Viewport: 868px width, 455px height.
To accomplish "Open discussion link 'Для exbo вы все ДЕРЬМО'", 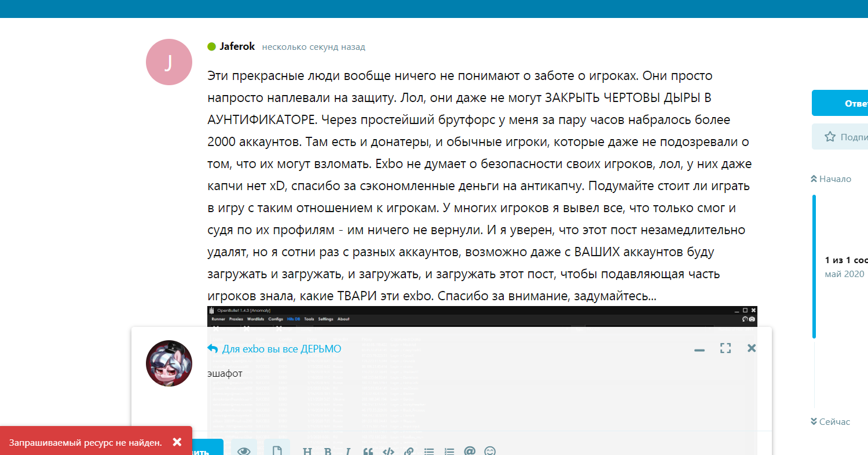I will (282, 349).
